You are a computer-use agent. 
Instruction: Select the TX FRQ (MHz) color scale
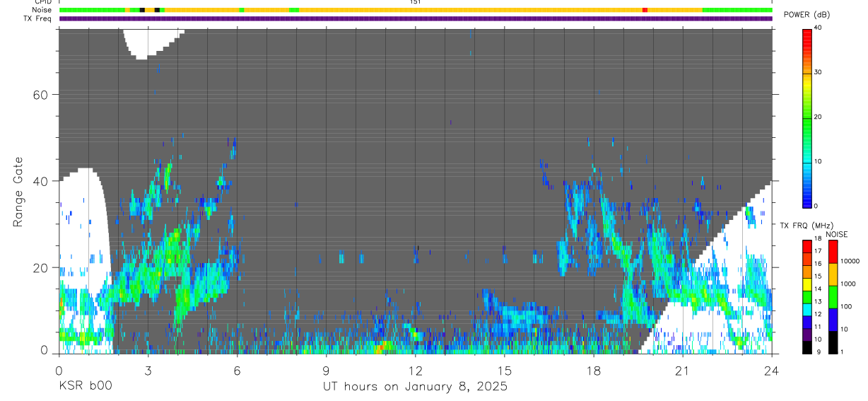807,296
